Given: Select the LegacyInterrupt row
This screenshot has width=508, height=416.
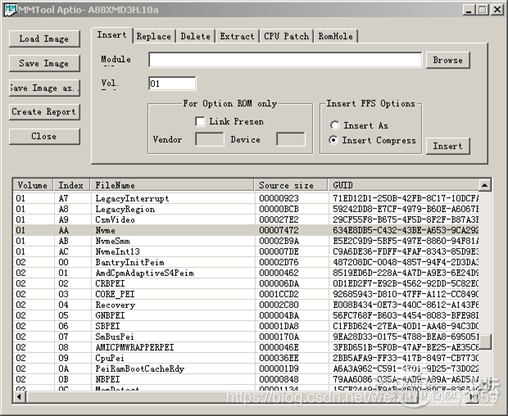Looking at the screenshot, I should coord(246,198).
